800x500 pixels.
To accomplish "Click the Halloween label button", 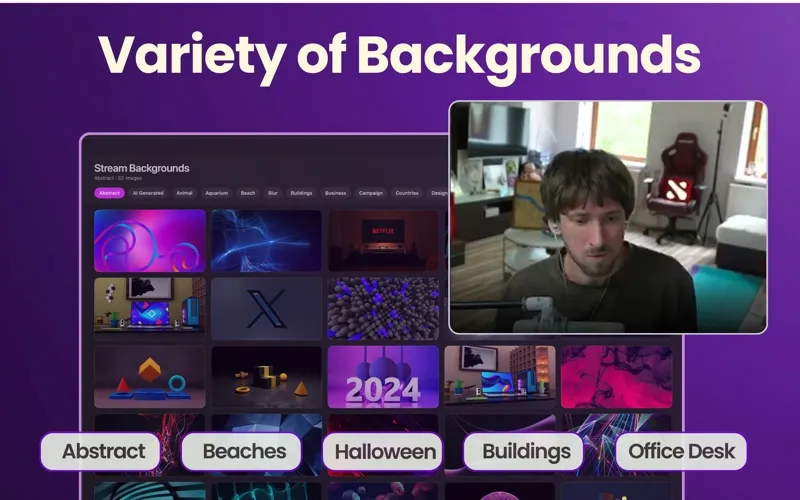I will (383, 452).
